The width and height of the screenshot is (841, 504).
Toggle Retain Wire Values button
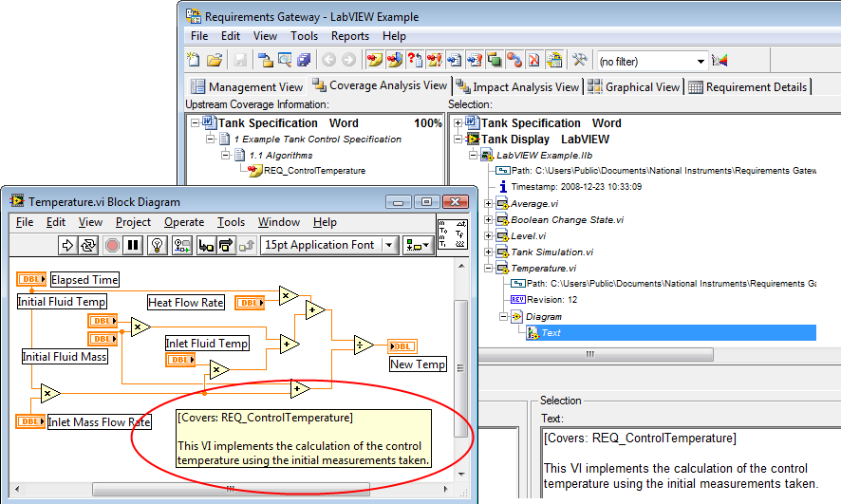point(182,245)
